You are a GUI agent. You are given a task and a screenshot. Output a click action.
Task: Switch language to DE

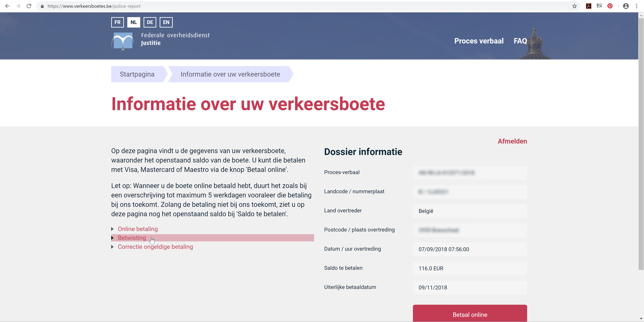click(x=150, y=22)
